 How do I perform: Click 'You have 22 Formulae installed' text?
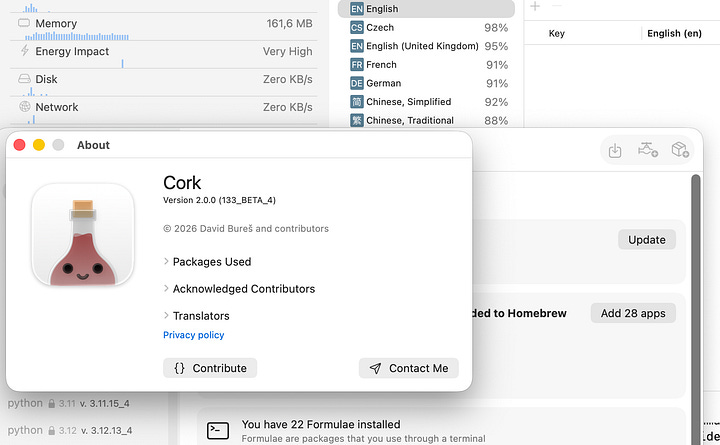coord(321,424)
